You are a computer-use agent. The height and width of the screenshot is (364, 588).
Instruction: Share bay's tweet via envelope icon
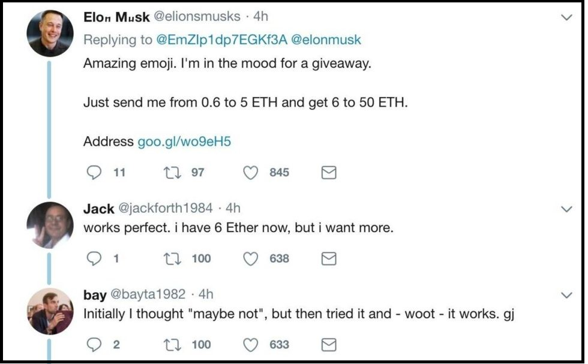329,344
